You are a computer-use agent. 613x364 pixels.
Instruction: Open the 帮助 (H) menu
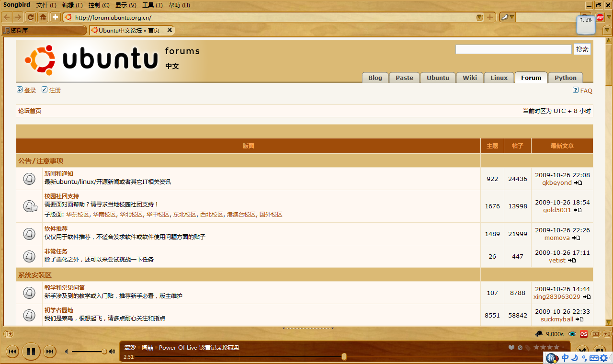[180, 5]
